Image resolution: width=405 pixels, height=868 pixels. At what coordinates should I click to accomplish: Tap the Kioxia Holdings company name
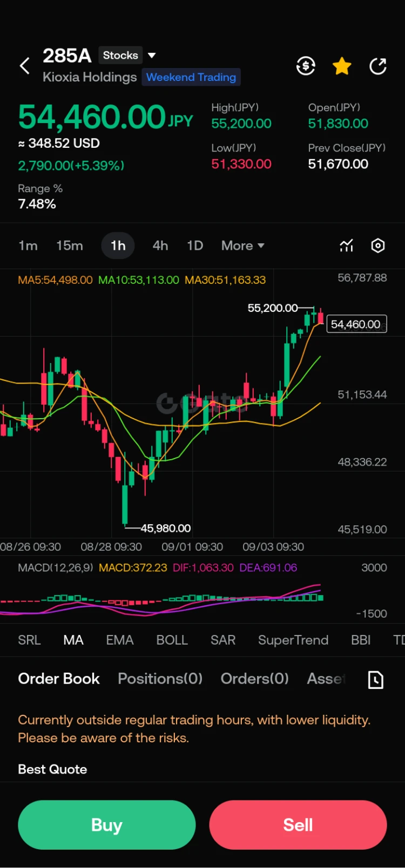pos(90,77)
